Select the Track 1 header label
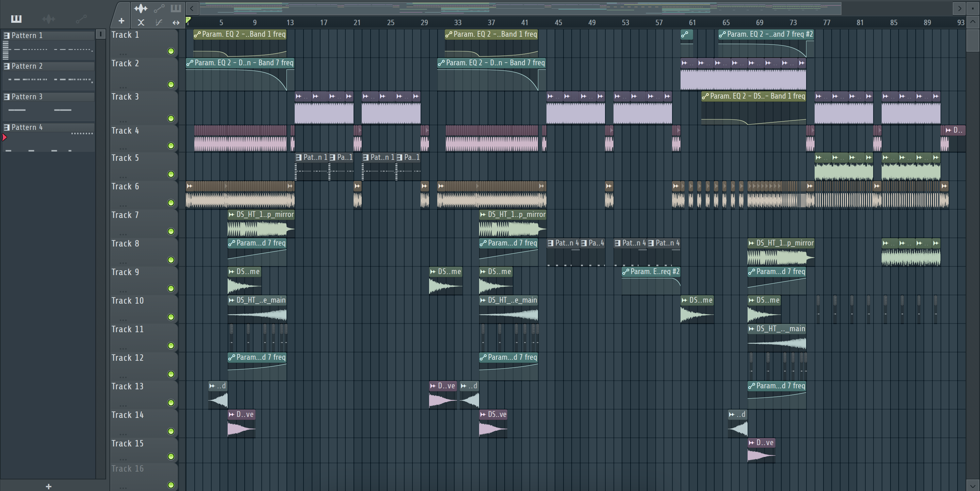 coord(125,35)
